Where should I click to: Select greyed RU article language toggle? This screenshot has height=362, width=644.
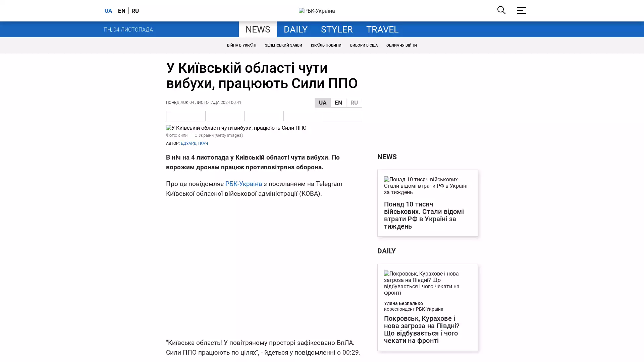coord(354,103)
